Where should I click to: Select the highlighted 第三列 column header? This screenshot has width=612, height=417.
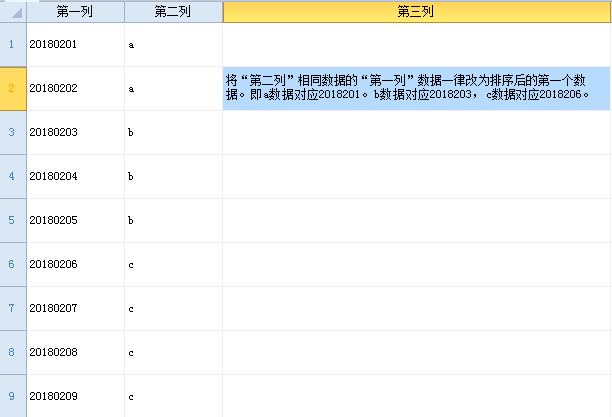point(416,12)
